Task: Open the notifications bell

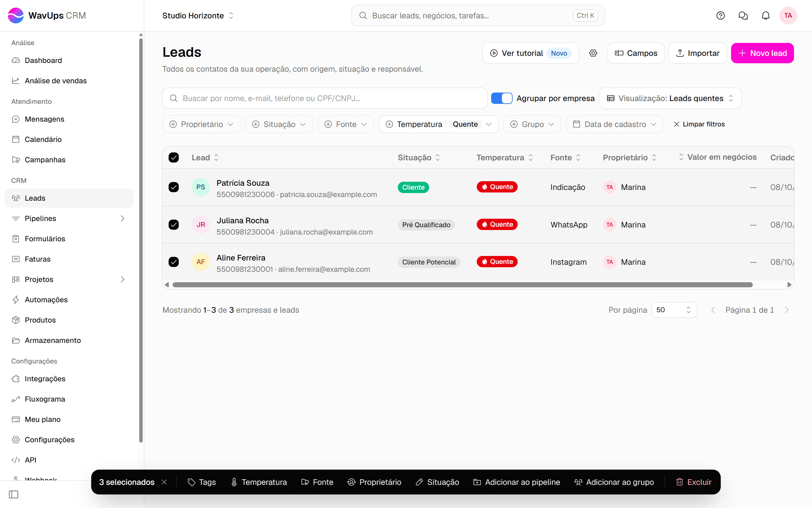Action: 765,16
